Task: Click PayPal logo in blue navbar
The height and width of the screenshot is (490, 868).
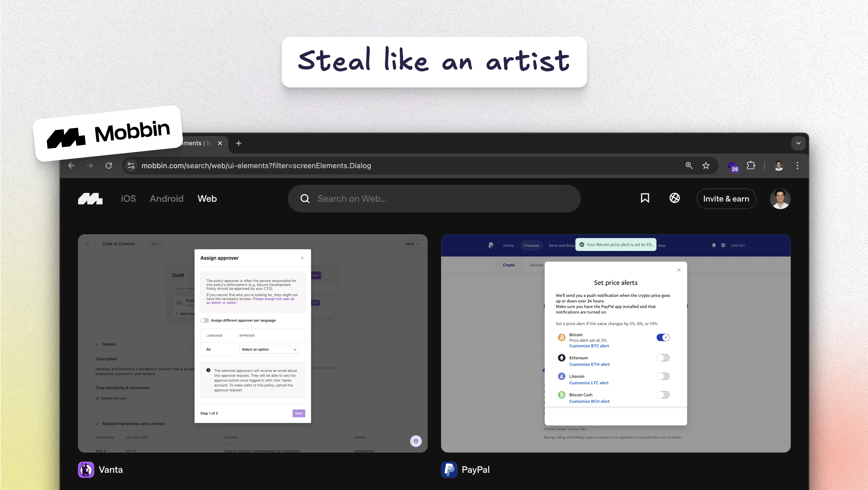Action: (491, 246)
